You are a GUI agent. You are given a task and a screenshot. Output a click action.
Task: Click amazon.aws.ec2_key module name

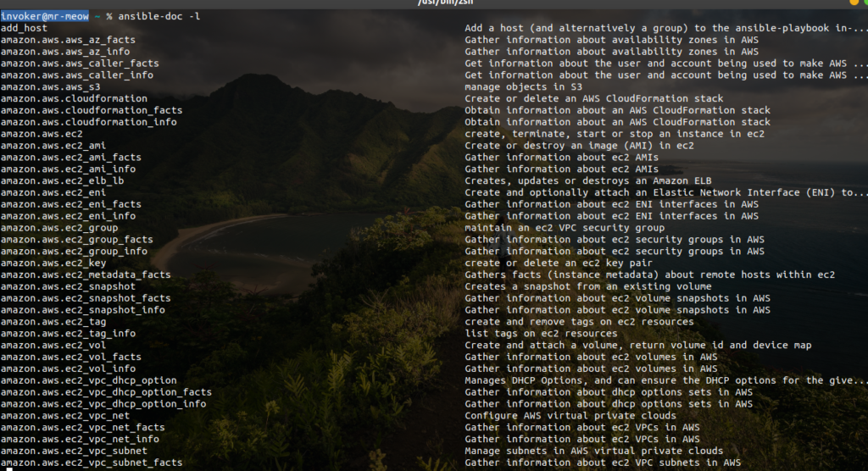pos(53,263)
